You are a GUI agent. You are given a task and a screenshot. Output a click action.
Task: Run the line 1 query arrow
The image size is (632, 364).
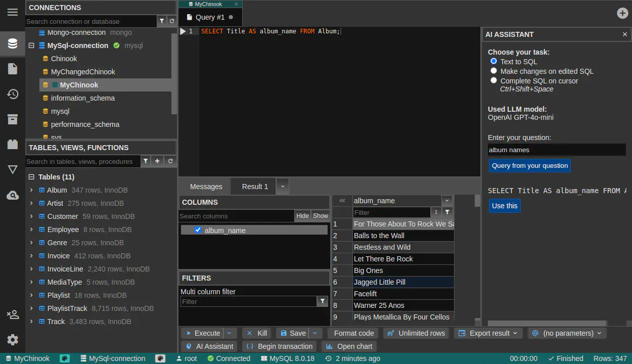183,31
